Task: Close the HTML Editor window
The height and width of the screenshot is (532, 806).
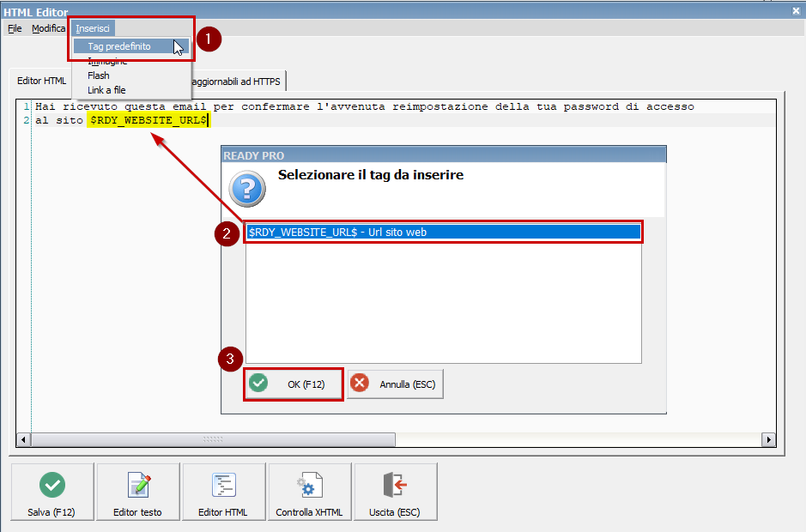Action: 795,10
